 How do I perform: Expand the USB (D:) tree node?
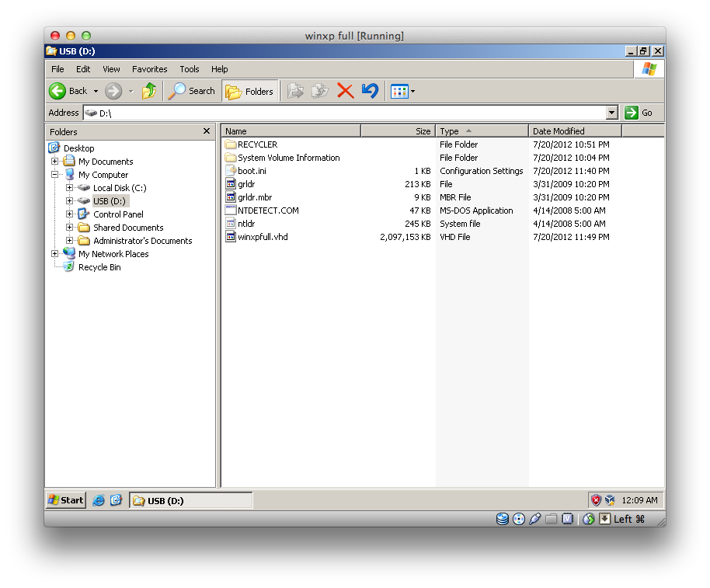coord(69,200)
